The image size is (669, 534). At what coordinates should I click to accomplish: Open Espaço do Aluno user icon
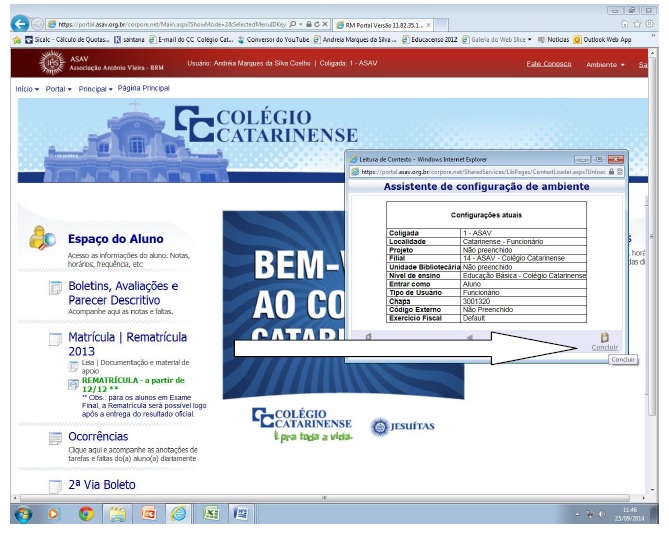(42, 238)
